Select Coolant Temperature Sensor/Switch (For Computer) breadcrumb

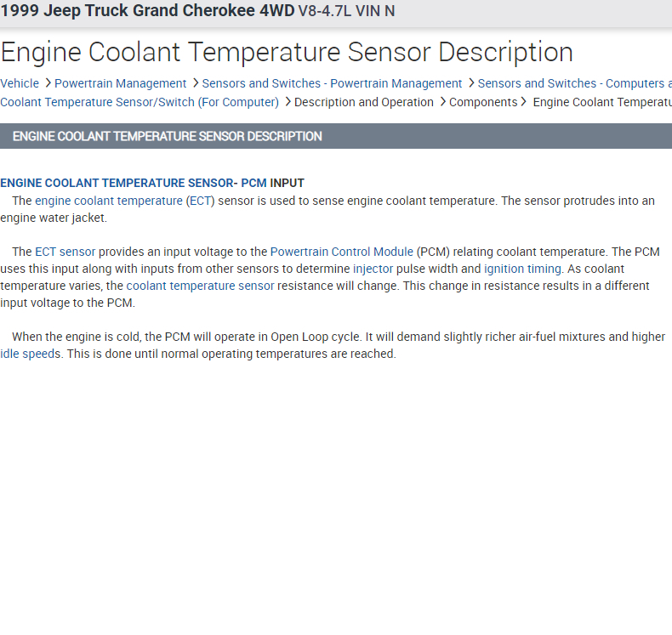click(140, 102)
